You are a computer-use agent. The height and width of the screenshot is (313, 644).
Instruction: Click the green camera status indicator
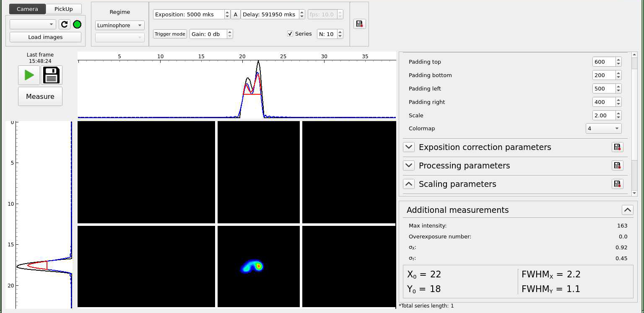click(x=77, y=24)
